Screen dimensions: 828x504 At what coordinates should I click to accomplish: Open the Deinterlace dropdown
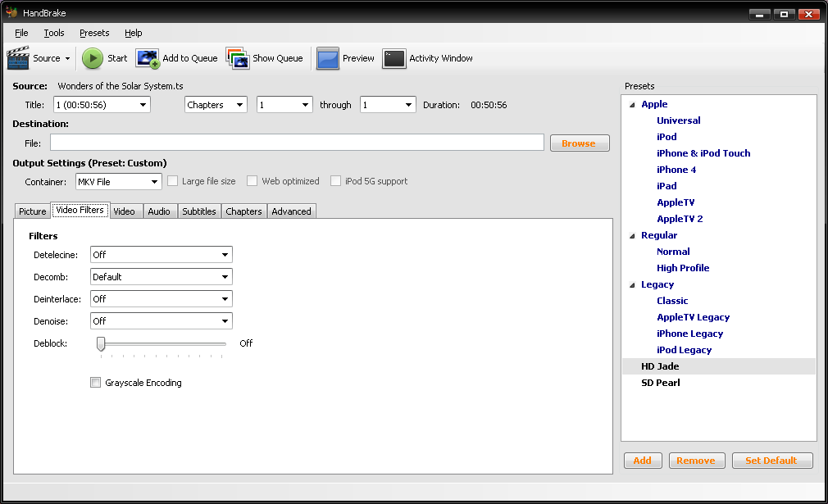point(162,298)
